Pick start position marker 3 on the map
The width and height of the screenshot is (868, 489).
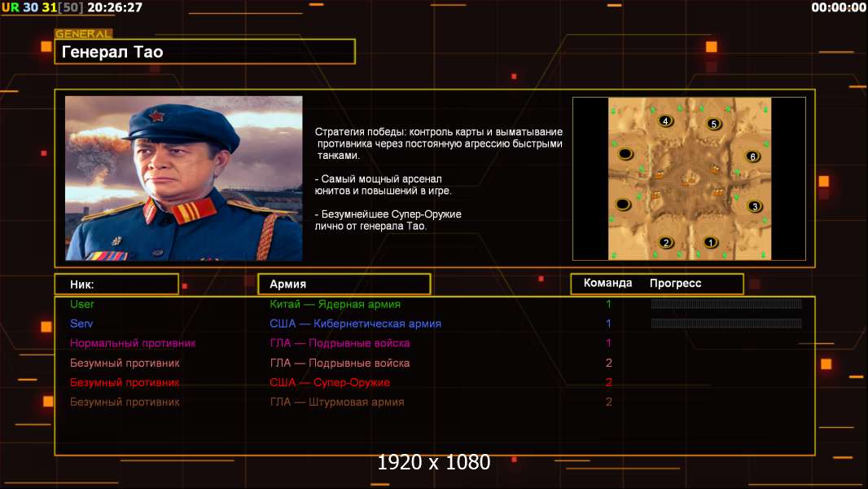755,206
